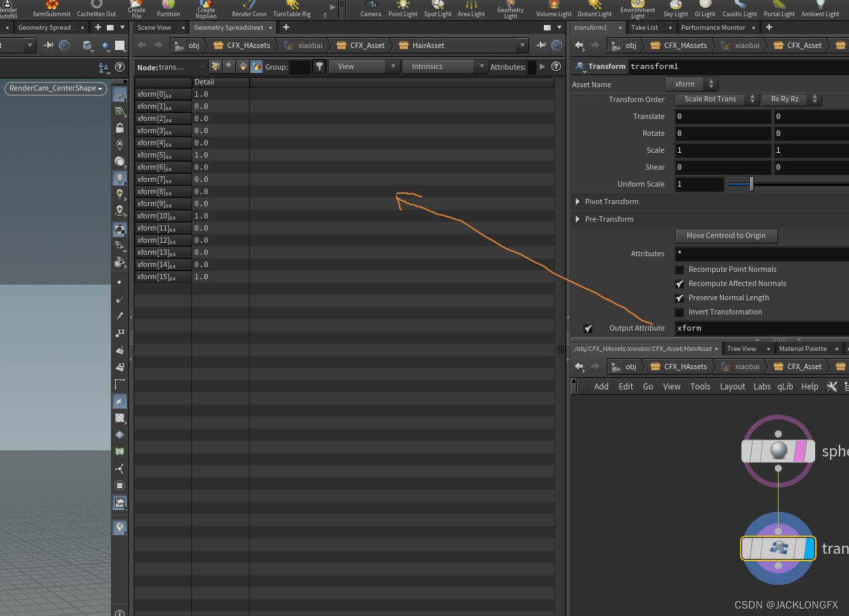The height and width of the screenshot is (616, 849).
Task: Show point attributes in the spreadsheet
Action: coord(215,66)
